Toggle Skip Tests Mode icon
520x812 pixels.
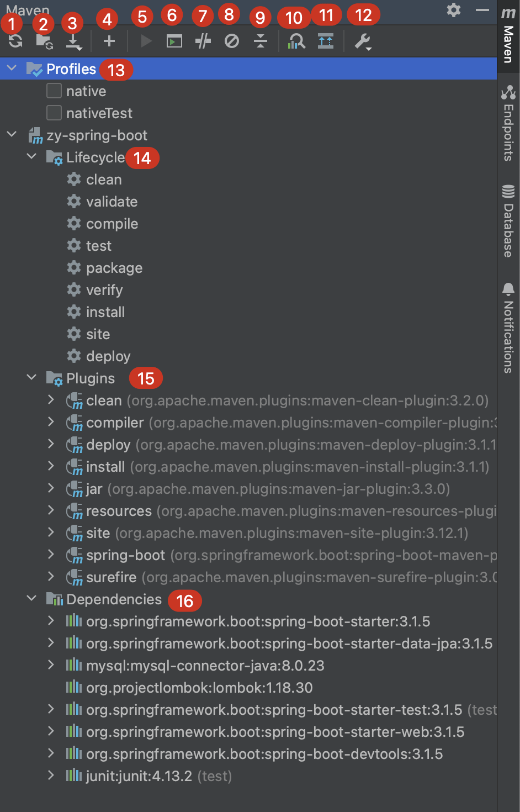coord(232,41)
